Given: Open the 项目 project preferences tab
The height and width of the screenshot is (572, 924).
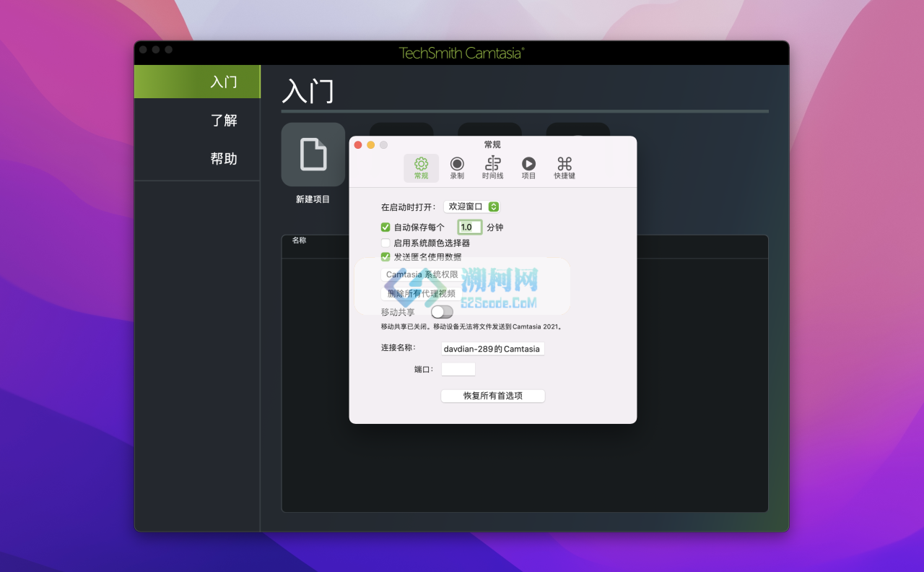Looking at the screenshot, I should click(x=529, y=168).
